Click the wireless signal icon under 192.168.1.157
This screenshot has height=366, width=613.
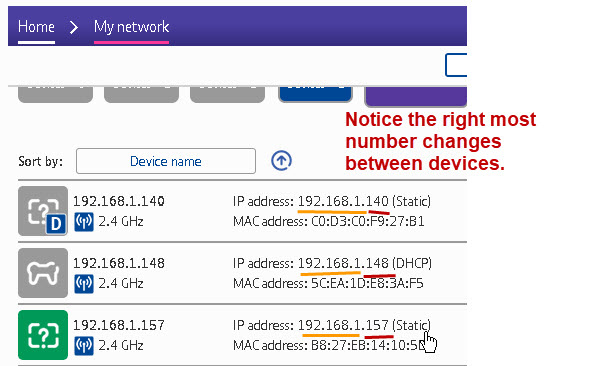(84, 346)
